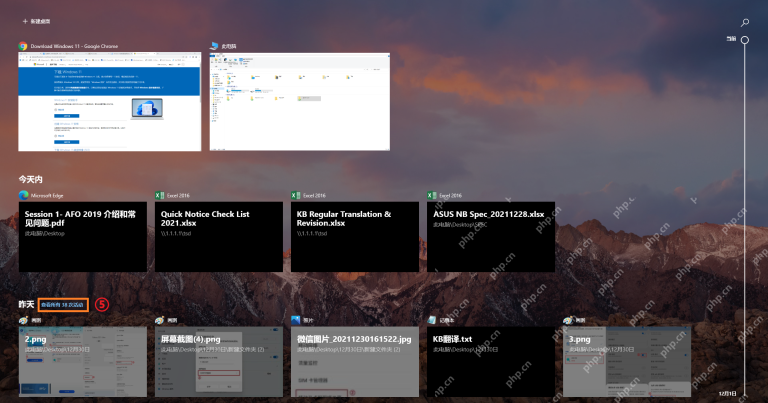Switch to the 此电脑 File Explorer window
The height and width of the screenshot is (403, 768).
click(300, 102)
